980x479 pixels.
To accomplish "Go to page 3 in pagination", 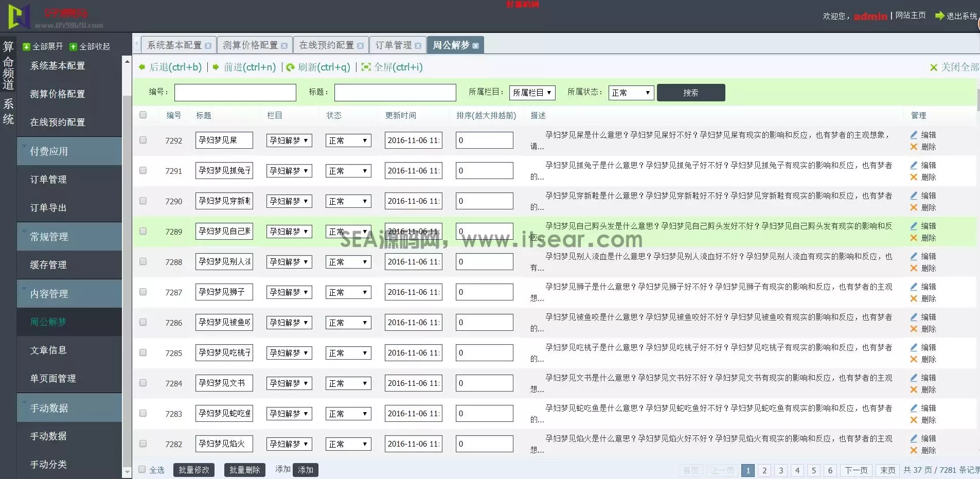I will coord(781,470).
